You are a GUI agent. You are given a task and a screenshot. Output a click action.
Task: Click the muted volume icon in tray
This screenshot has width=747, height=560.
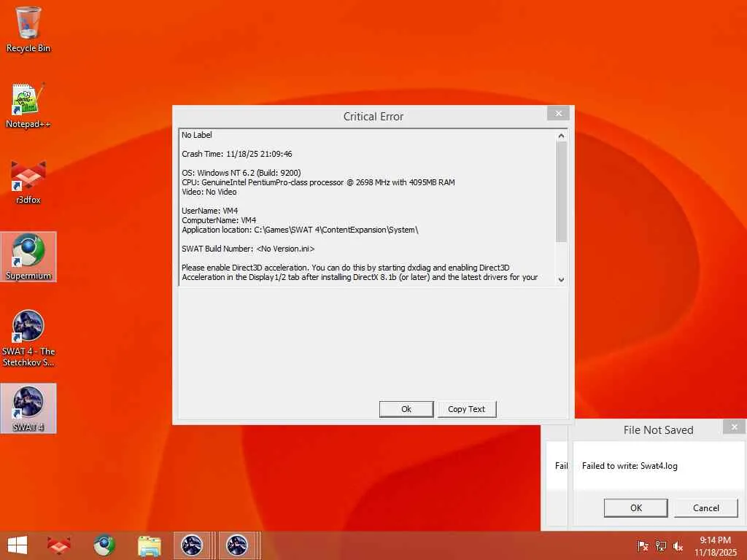tap(678, 545)
